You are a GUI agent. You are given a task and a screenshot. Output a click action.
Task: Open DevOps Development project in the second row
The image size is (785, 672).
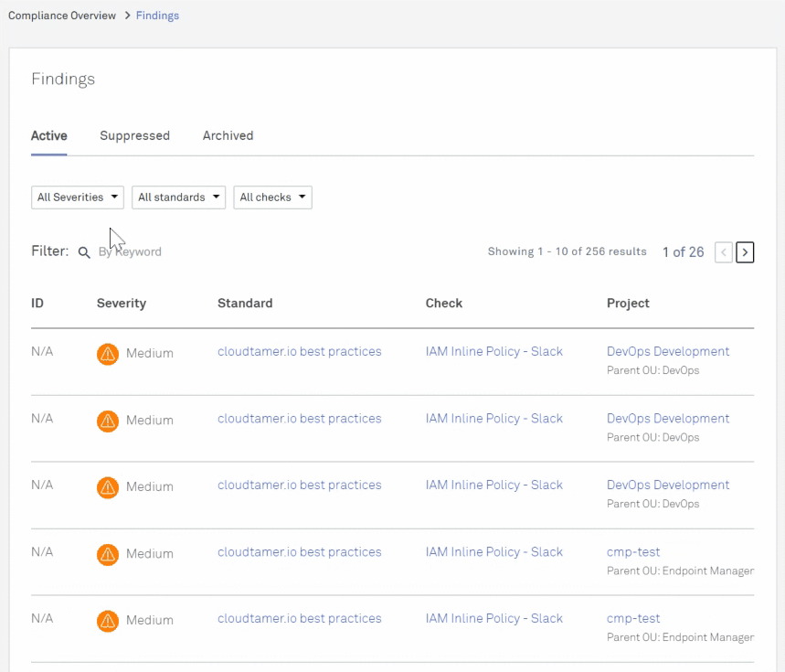[x=668, y=419]
